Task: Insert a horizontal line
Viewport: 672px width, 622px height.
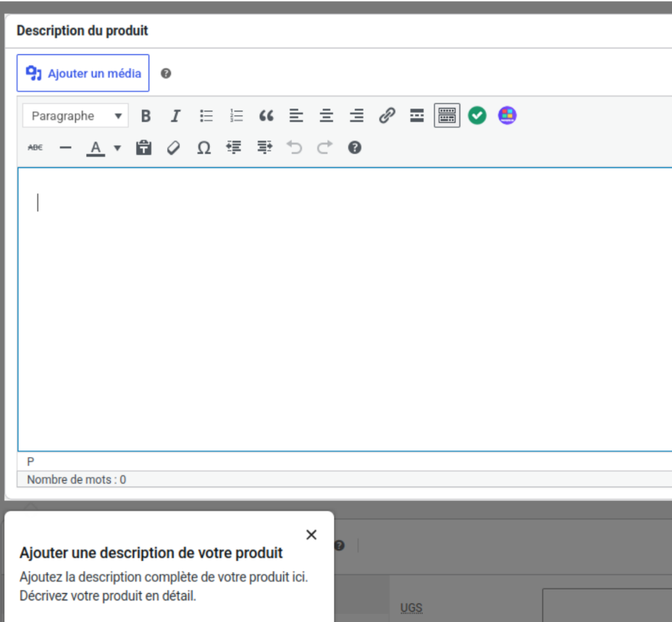Action: point(66,148)
